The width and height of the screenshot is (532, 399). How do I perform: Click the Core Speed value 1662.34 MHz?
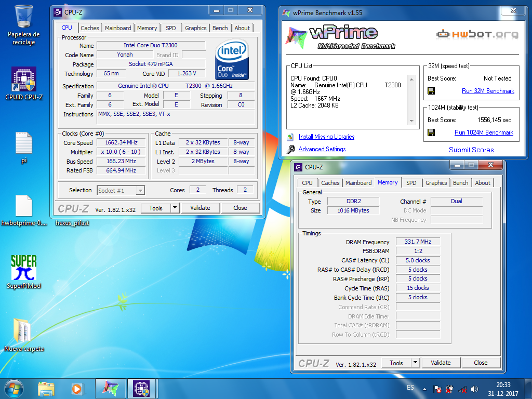tap(122, 142)
